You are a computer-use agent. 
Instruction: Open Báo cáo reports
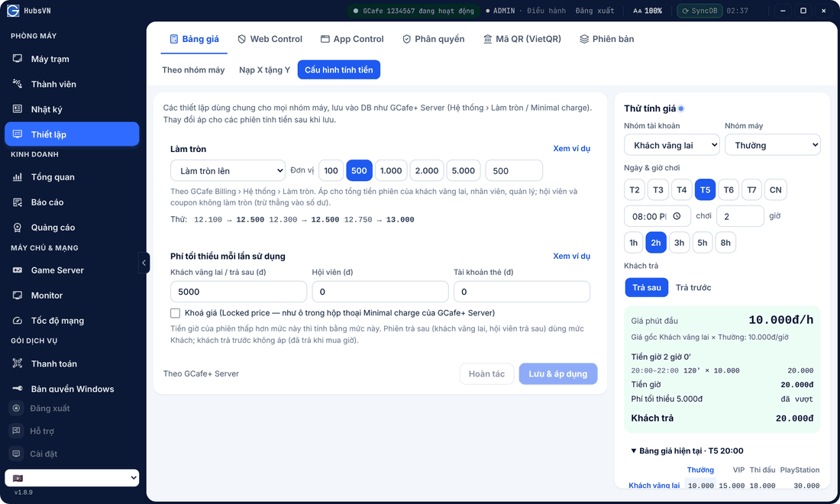click(72, 202)
